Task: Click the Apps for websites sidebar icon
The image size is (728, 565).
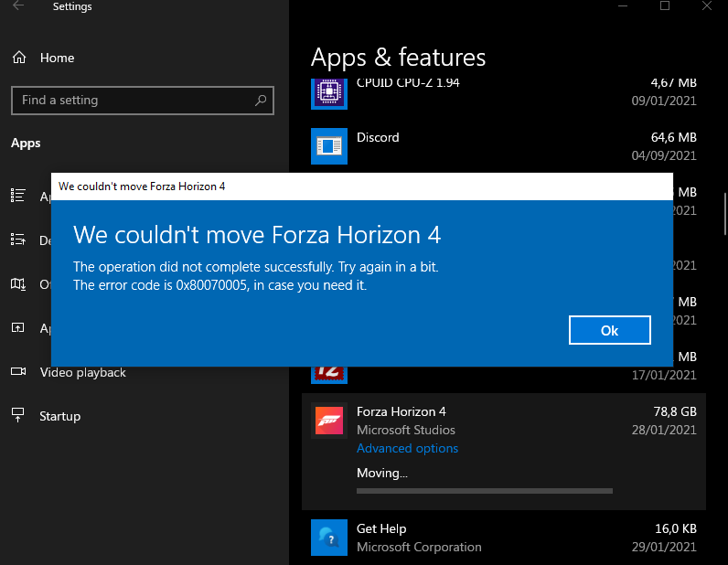Action: click(17, 328)
